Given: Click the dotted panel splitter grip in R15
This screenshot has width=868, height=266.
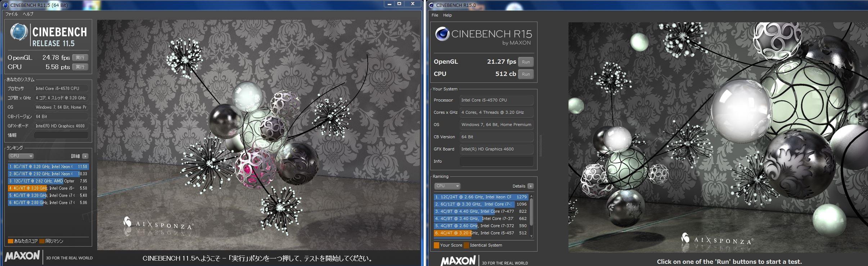Looking at the screenshot, I should (540, 146).
